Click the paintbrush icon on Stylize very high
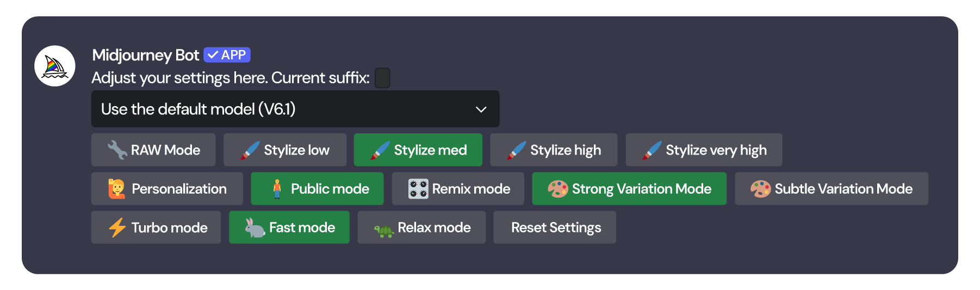This screenshot has width=980, height=290. (x=652, y=150)
